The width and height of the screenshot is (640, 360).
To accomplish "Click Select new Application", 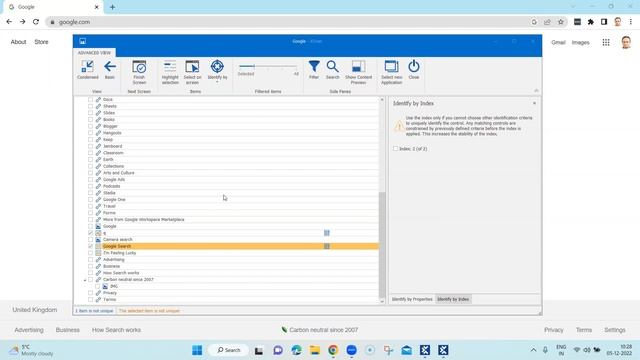I will (391, 72).
